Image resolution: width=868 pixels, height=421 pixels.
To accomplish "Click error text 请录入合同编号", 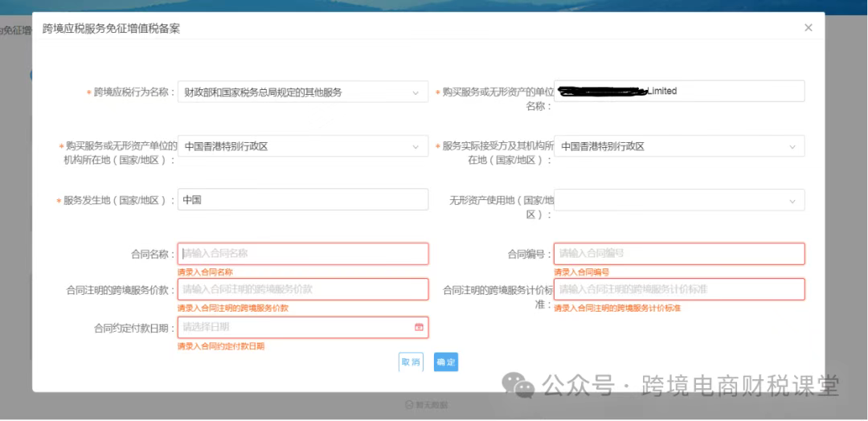I will tap(581, 272).
